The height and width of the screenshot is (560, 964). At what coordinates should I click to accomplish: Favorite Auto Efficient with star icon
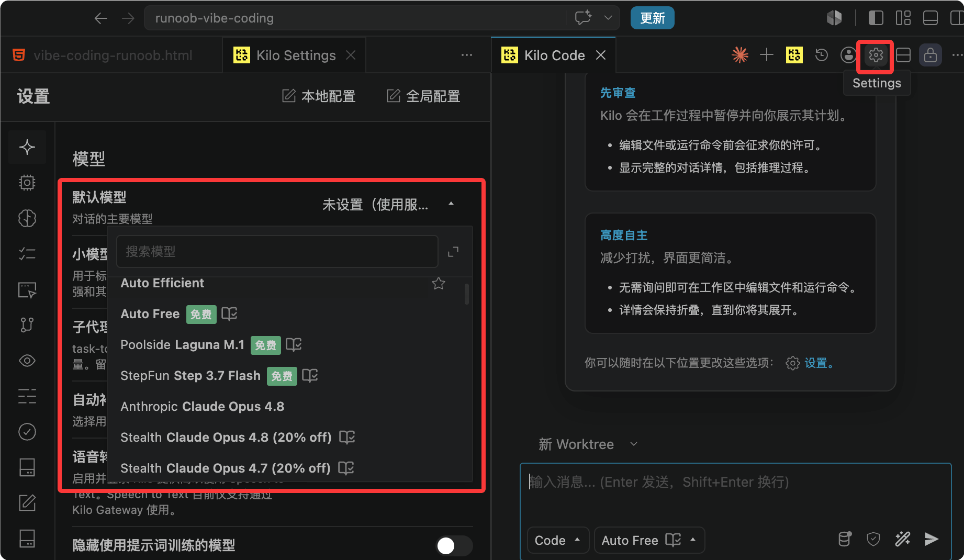[439, 283]
